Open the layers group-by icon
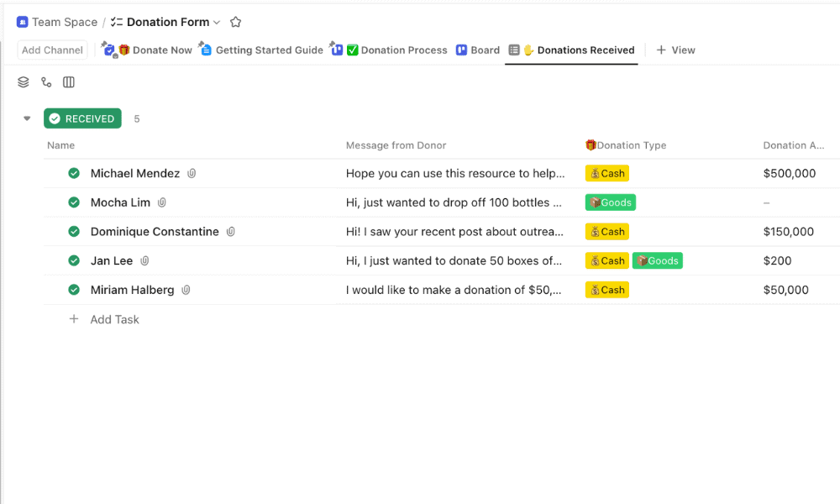 tap(24, 82)
